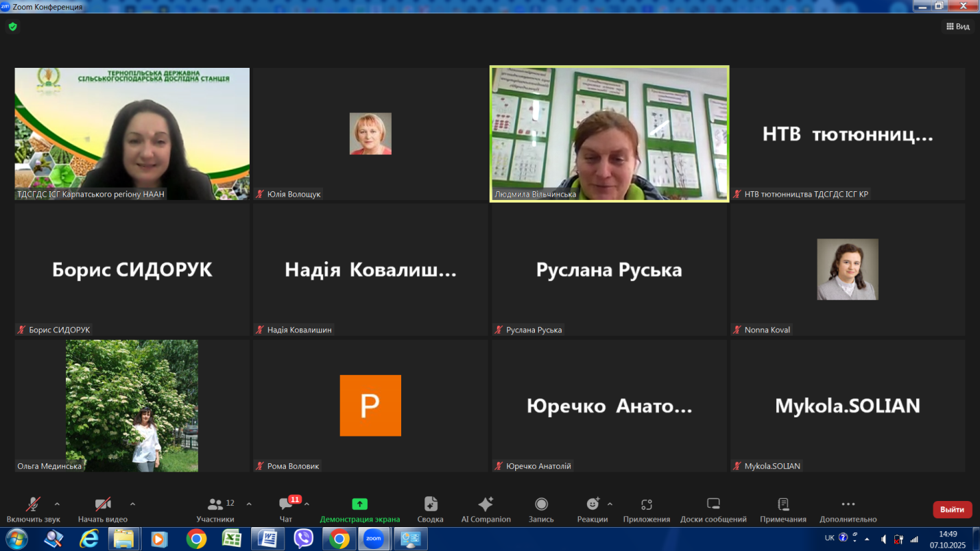The width and height of the screenshot is (980, 551).
Task: Open the Чат panel
Action: pos(286,505)
